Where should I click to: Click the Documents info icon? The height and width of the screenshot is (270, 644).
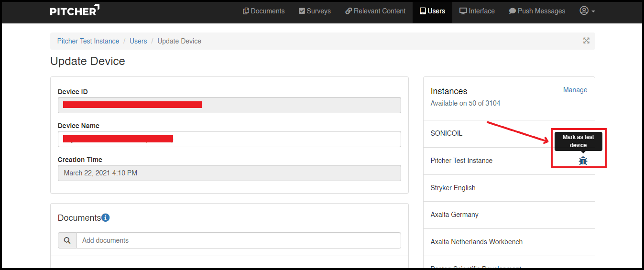coord(106,218)
